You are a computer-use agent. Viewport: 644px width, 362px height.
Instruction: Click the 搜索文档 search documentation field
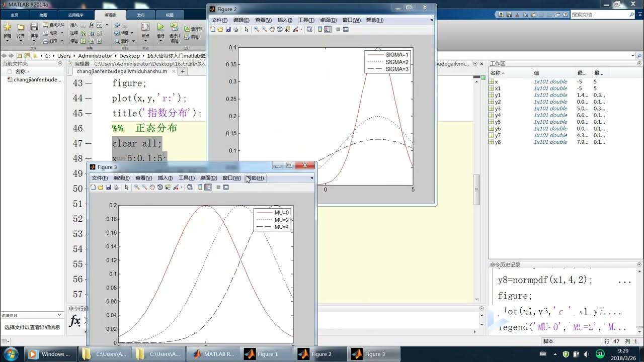pos(599,15)
